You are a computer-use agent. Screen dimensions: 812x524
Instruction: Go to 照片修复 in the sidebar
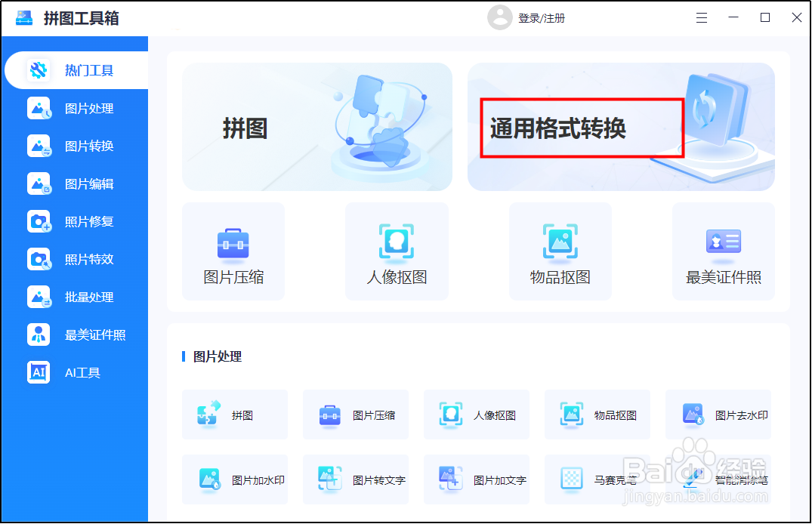pyautogui.click(x=76, y=222)
